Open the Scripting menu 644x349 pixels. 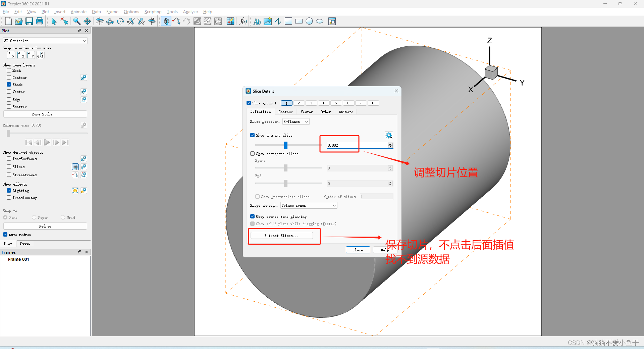(153, 11)
